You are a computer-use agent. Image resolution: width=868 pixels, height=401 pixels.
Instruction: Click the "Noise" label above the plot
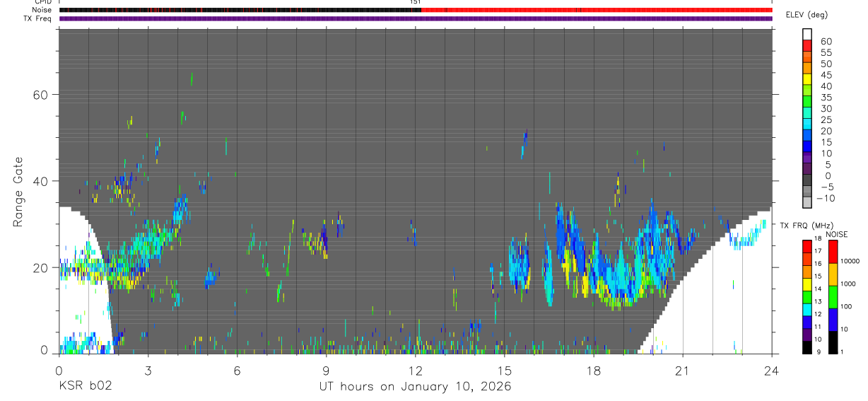click(41, 10)
